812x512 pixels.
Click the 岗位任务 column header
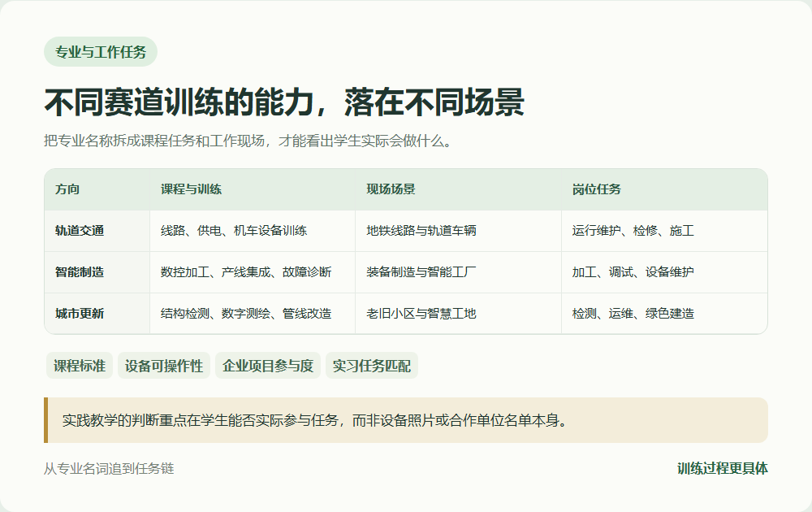tap(664, 189)
